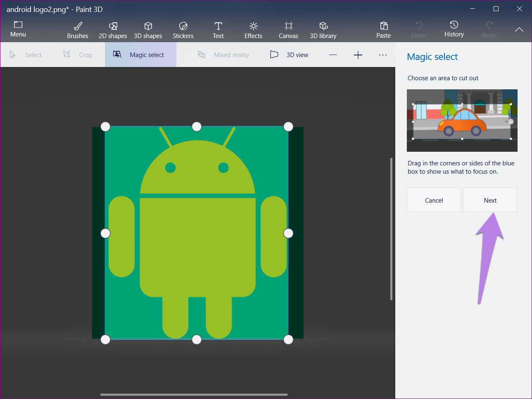Viewport: 532px width, 399px height.
Task: Activate the Magic select tool
Action: (140, 55)
